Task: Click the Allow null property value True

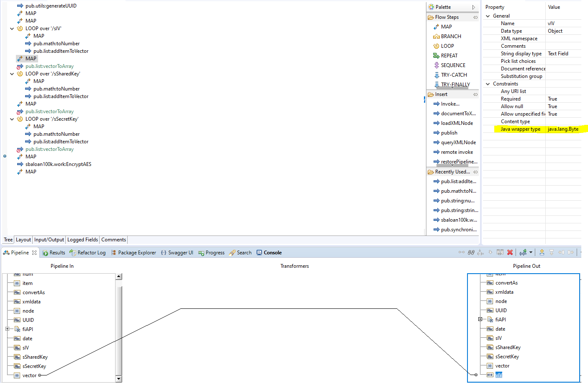Action: (x=552, y=106)
